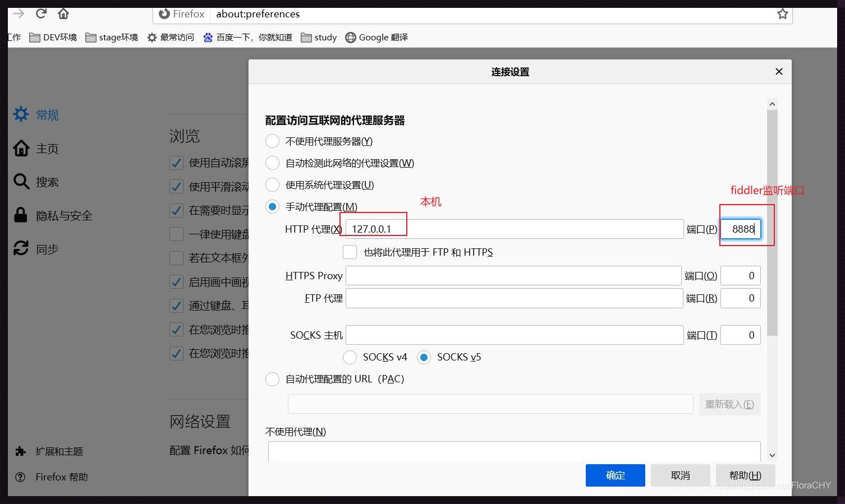Click the FTP proxy port field

point(741,298)
